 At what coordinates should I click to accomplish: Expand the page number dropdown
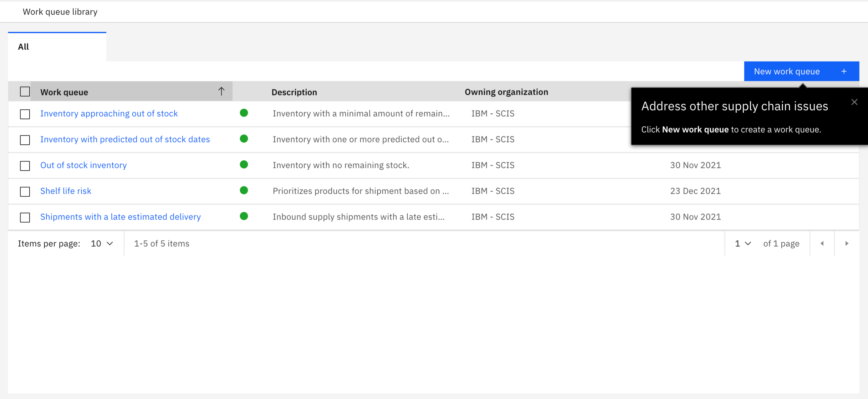(743, 243)
